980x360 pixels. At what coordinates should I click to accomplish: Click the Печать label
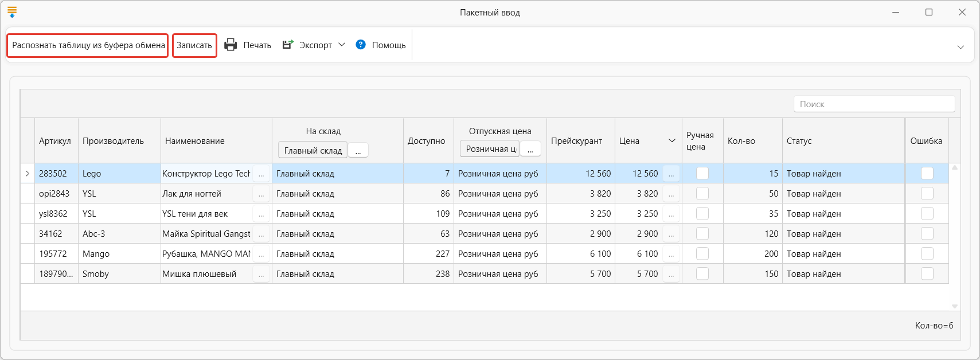[257, 45]
